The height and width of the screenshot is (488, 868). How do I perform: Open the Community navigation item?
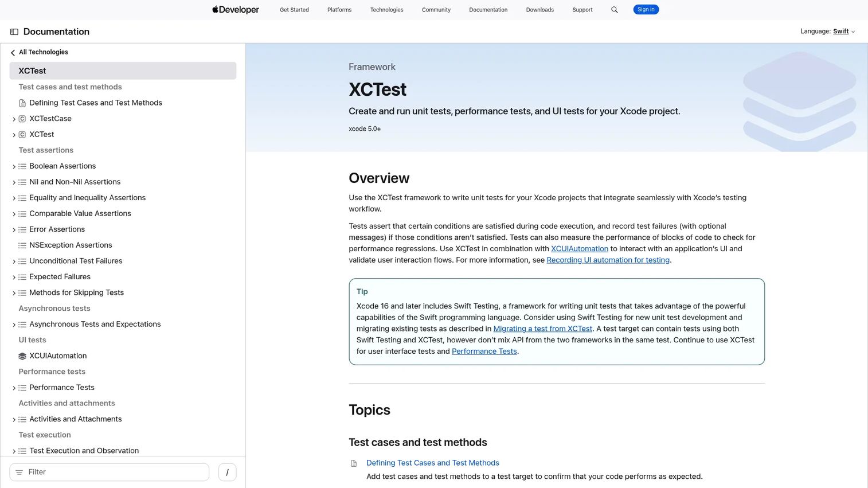[x=436, y=10]
